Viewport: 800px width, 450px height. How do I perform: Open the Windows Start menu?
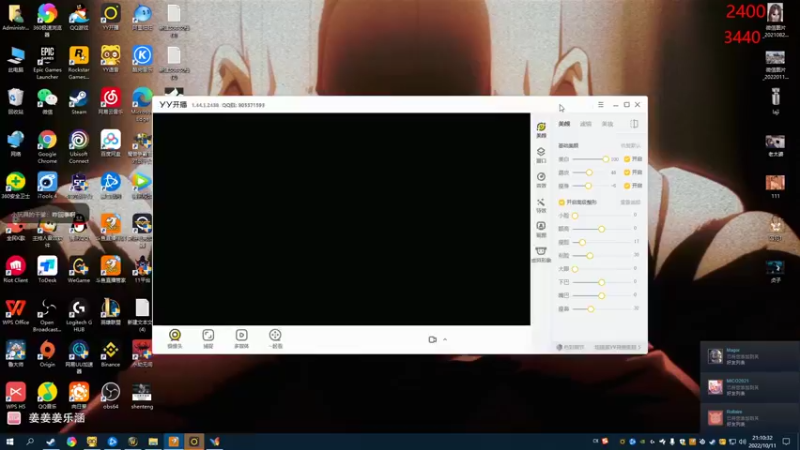[10, 441]
